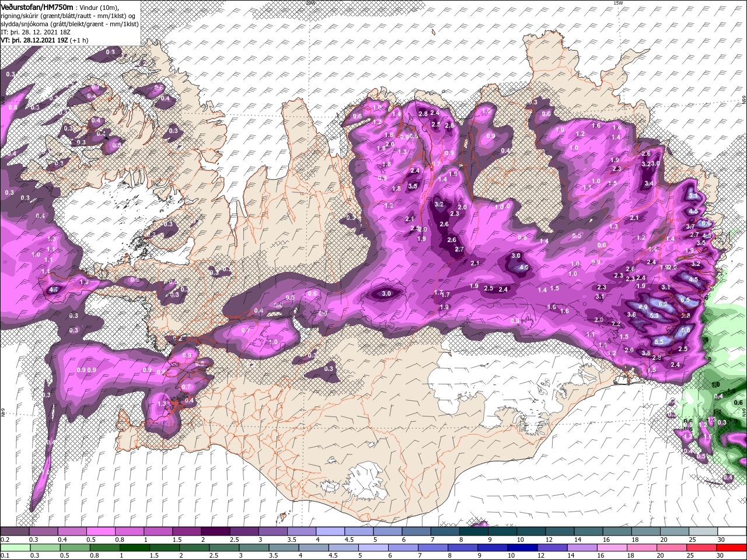
Task: Click the 0.1 label in the lower legend
Action: point(5,556)
